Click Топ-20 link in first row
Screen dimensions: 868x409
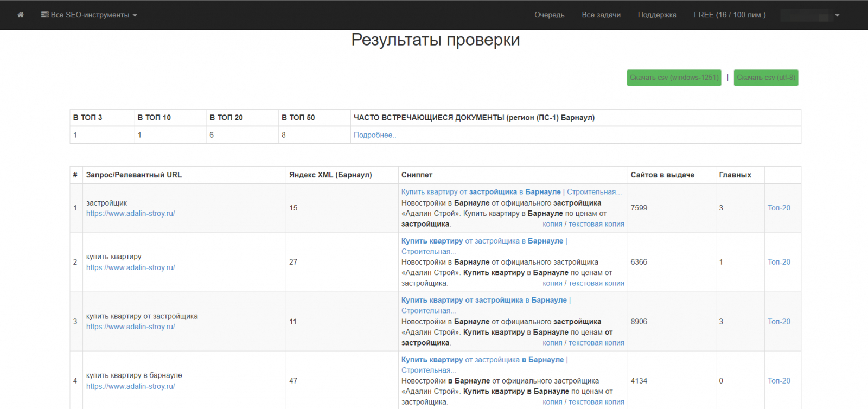(778, 208)
